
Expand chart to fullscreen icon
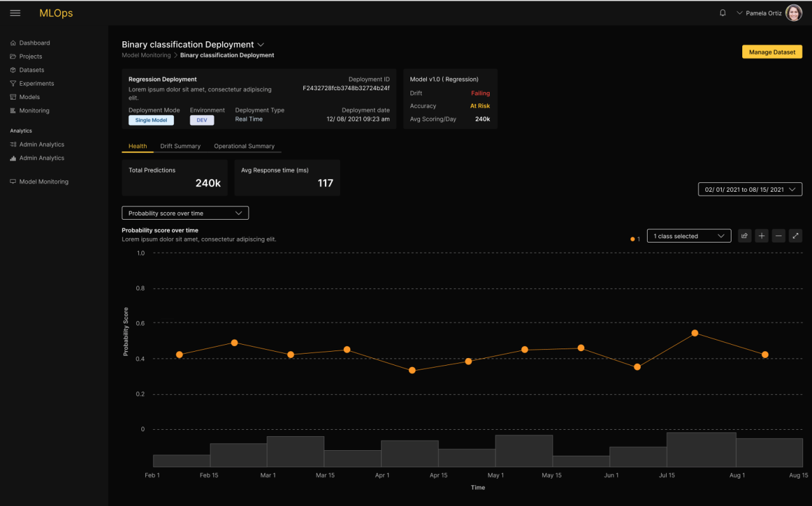coord(796,236)
